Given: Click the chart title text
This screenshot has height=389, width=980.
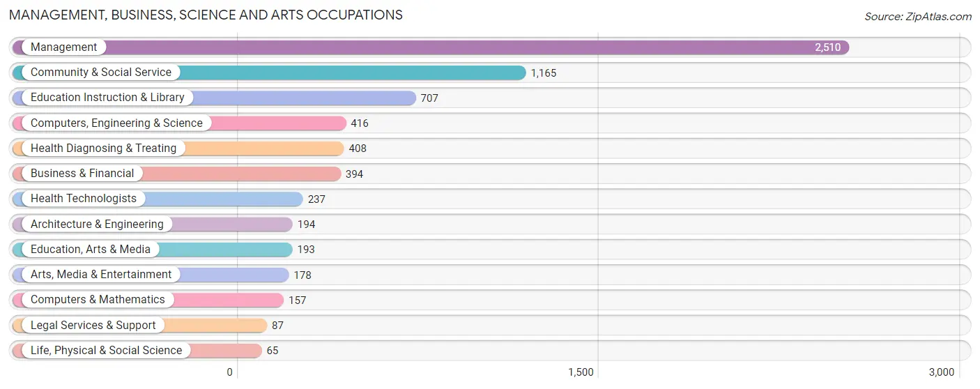Looking at the screenshot, I should pos(206,15).
